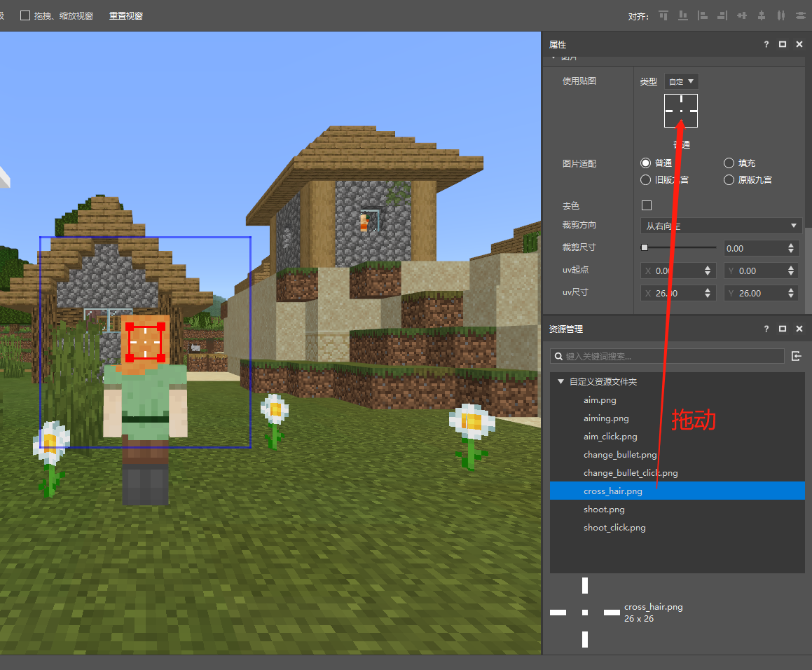Viewport: 812px width, 670px height.
Task: Align selected controls to top edge
Action: coord(663,15)
